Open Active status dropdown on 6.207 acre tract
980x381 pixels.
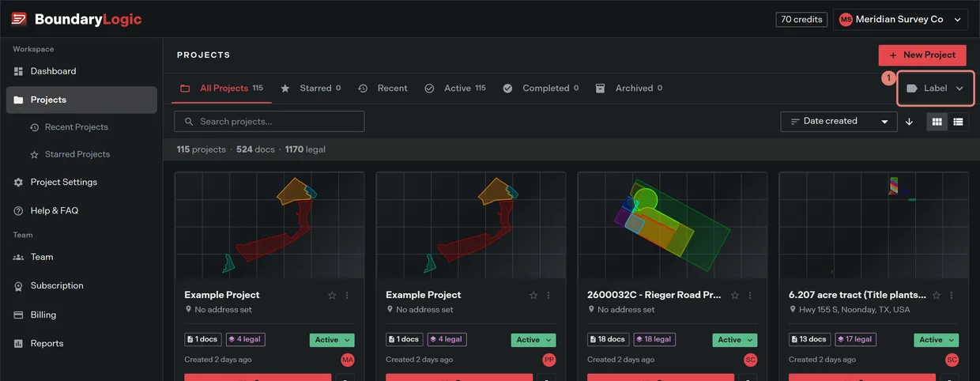(937, 340)
